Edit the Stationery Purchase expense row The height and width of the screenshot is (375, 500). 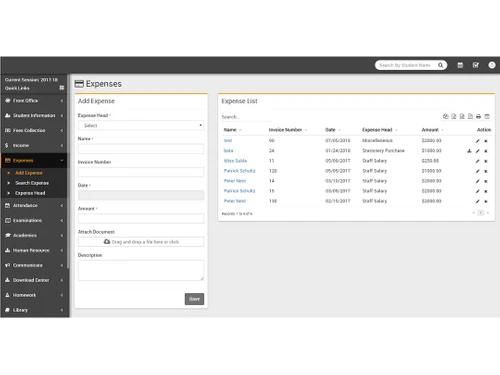point(477,151)
